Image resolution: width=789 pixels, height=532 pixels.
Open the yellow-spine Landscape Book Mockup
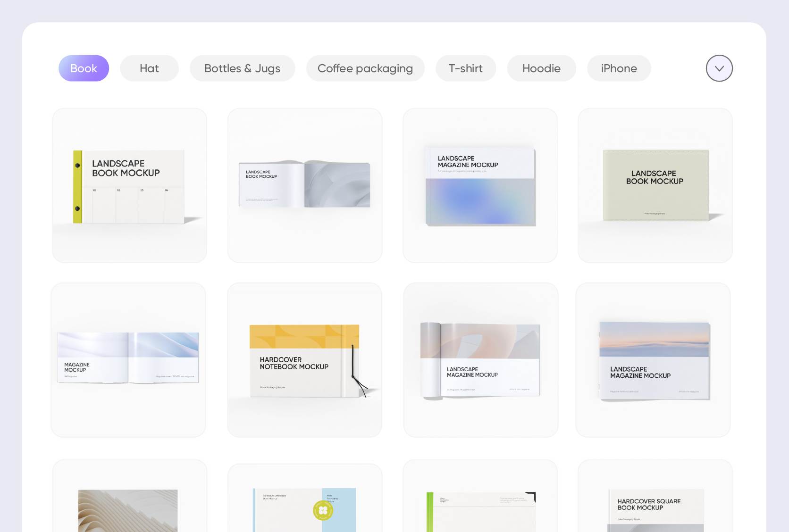[x=129, y=185]
